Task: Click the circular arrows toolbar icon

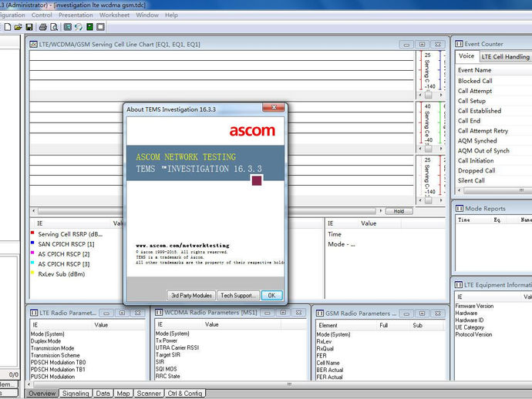Action: point(79,27)
